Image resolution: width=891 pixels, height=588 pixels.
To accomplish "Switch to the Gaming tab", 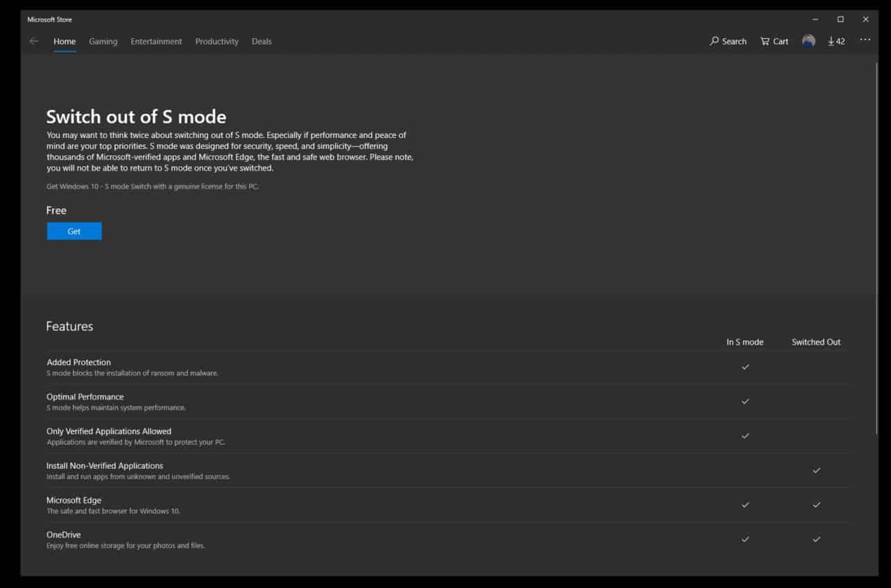I will click(103, 42).
